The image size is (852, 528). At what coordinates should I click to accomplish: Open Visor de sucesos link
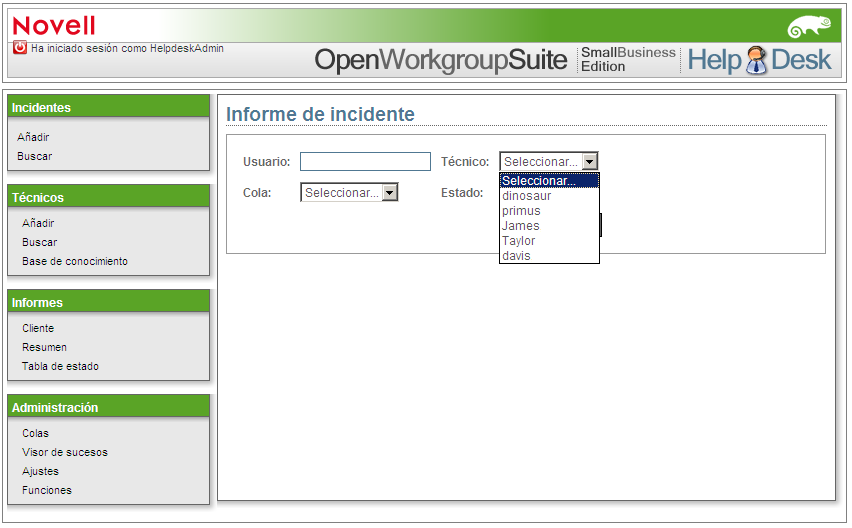[x=65, y=452]
